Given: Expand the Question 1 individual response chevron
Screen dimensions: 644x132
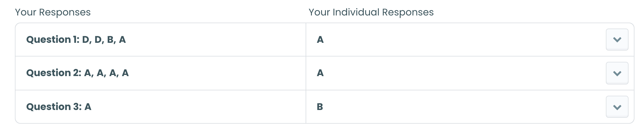Looking at the screenshot, I should pyautogui.click(x=617, y=40).
